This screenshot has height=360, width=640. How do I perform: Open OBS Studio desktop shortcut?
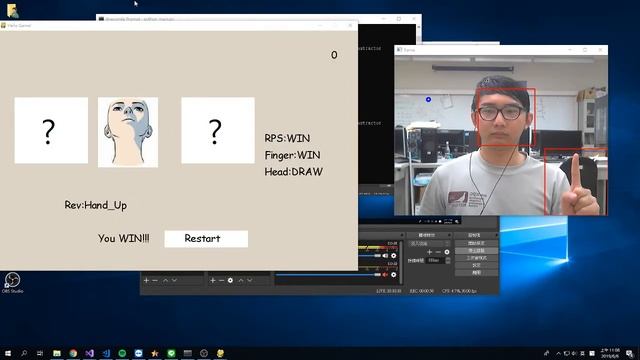12,282
